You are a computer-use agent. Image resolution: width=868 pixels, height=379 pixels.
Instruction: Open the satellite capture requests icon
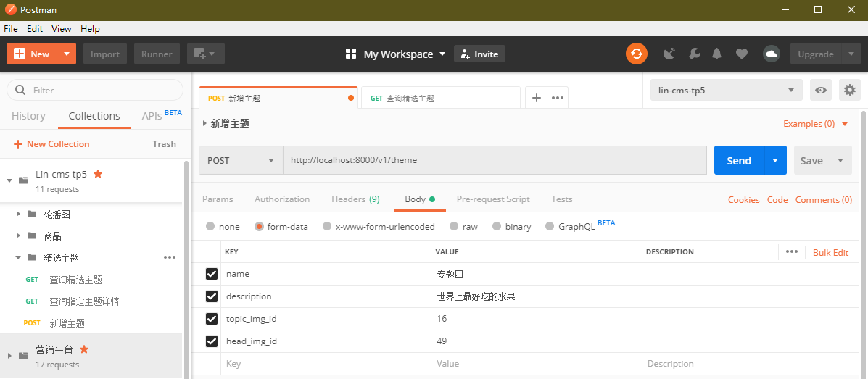[669, 54]
